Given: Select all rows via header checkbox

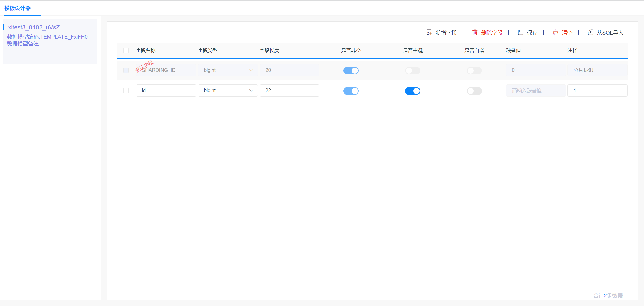Looking at the screenshot, I should tap(126, 50).
